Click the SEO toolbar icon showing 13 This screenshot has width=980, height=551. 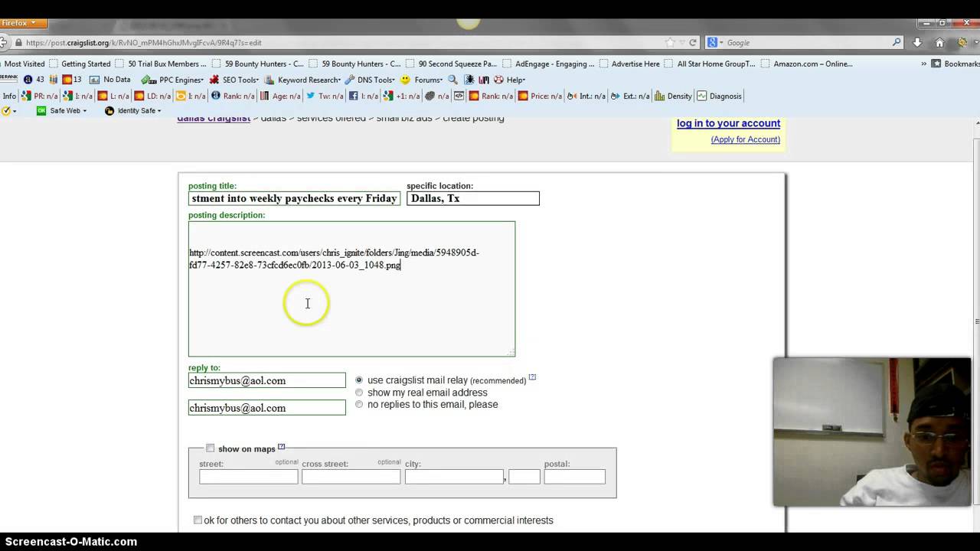tap(72, 80)
